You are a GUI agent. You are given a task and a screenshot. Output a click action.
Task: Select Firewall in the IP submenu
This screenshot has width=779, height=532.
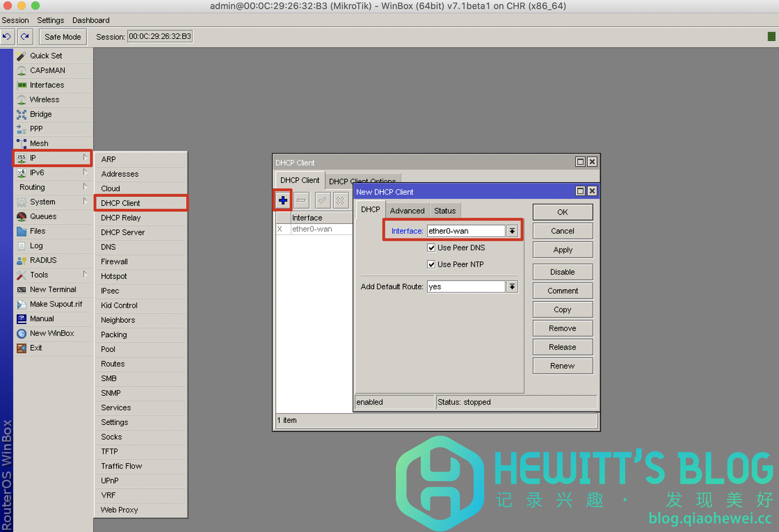tap(141, 262)
